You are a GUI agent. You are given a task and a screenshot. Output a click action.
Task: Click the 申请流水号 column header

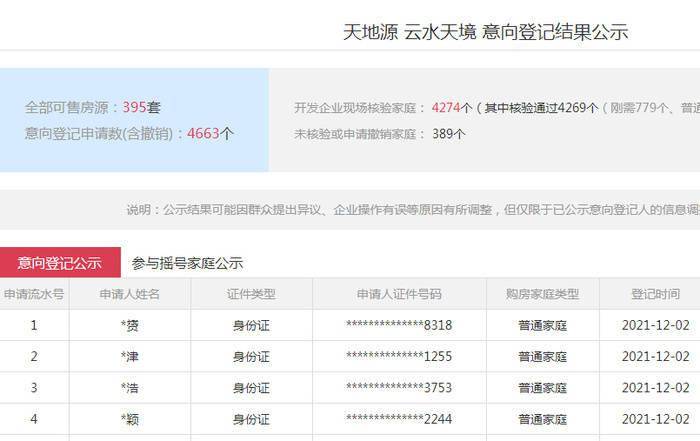click(34, 294)
